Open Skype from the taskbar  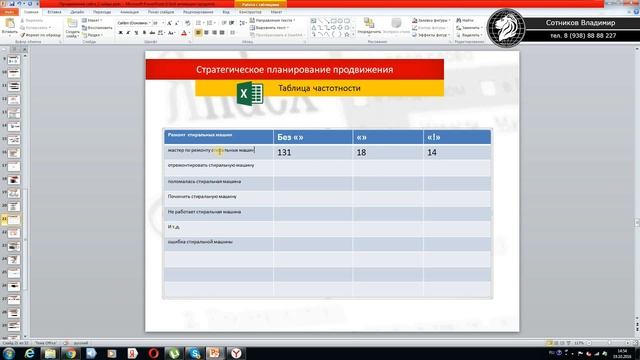(x=195, y=353)
